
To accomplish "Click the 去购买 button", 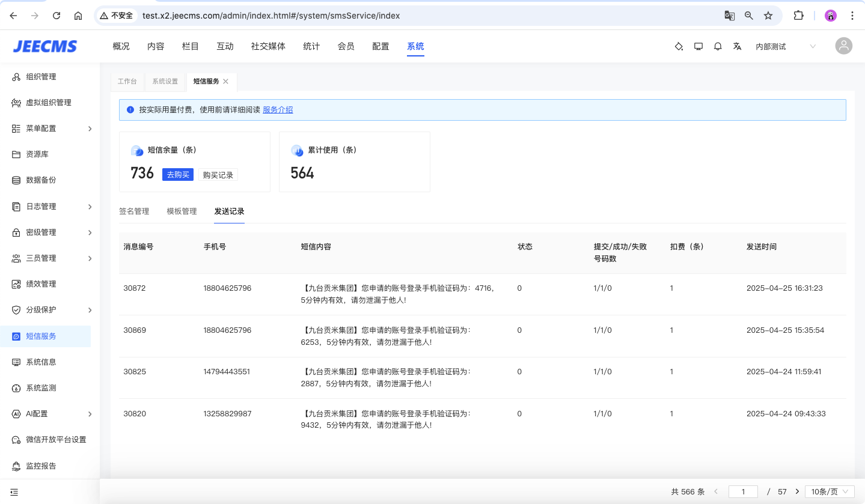I will (x=178, y=175).
